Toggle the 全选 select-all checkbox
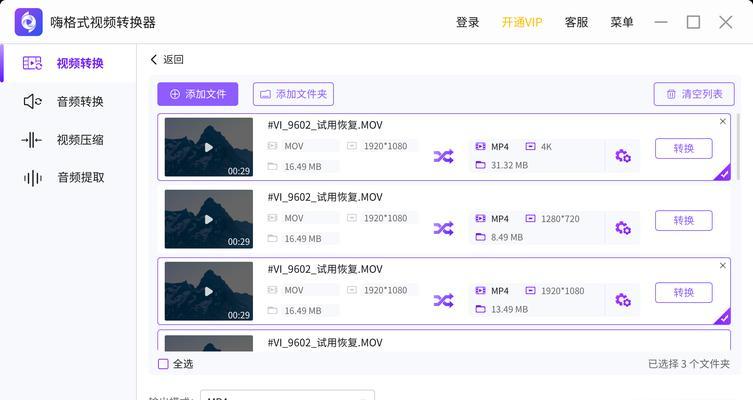The image size is (753, 400). [163, 364]
